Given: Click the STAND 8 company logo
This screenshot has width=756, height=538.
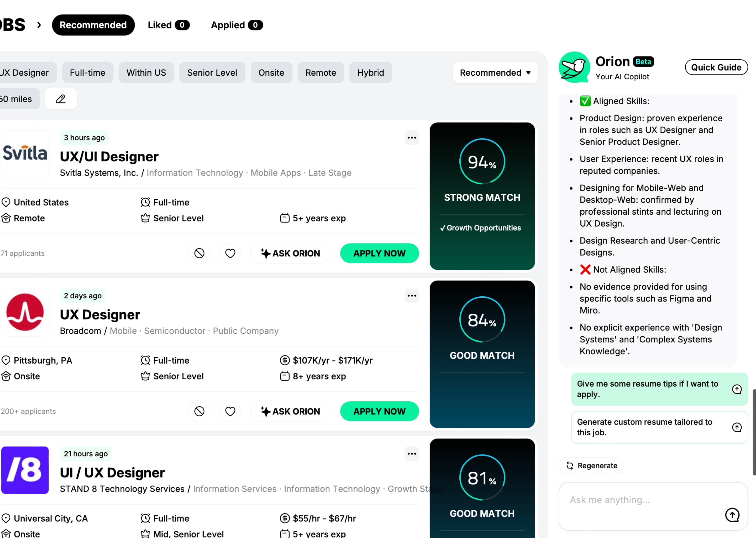Looking at the screenshot, I should (x=25, y=470).
